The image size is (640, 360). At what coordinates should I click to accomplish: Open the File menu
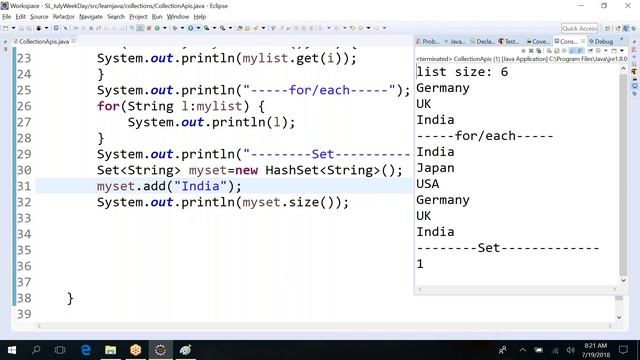coord(7,17)
